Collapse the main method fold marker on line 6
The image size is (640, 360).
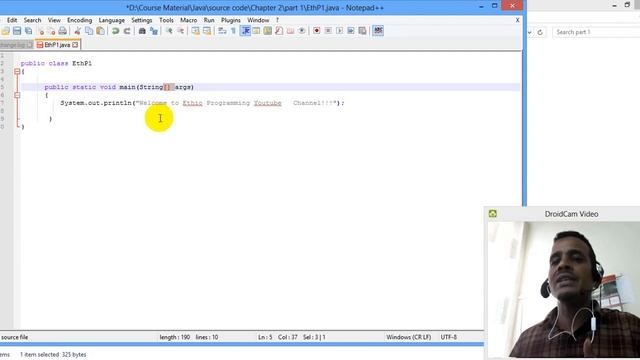tap(17, 95)
